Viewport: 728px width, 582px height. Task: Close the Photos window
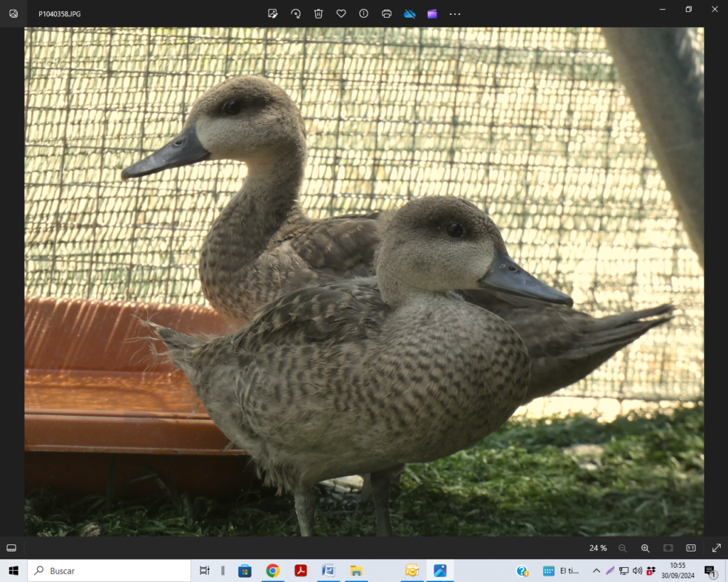[715, 9]
